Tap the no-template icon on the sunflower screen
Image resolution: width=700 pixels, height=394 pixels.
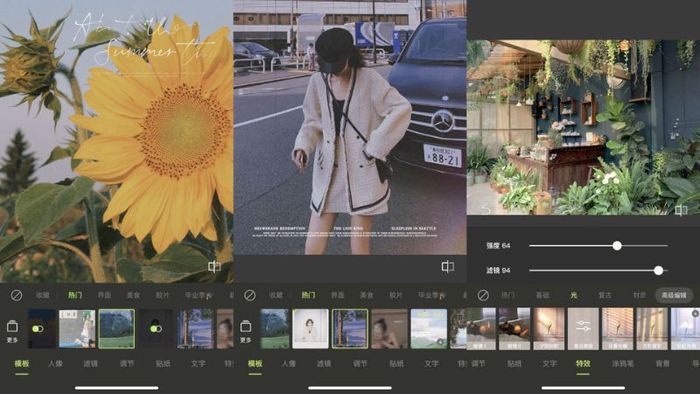17,295
